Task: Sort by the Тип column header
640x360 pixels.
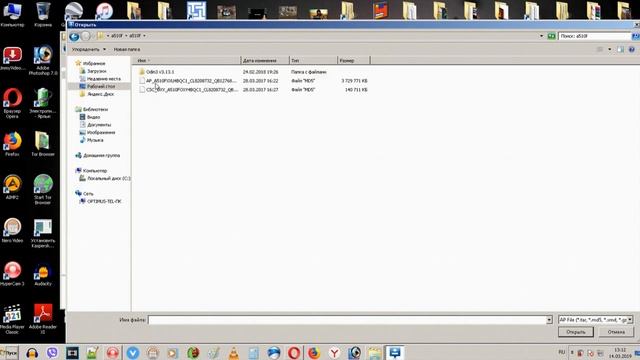Action: (x=313, y=60)
